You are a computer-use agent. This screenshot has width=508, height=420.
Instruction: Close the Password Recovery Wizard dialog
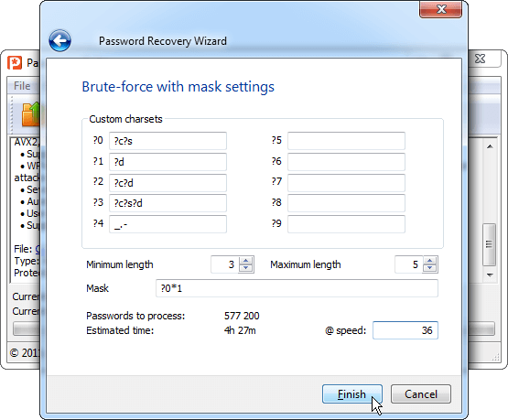point(440,9)
